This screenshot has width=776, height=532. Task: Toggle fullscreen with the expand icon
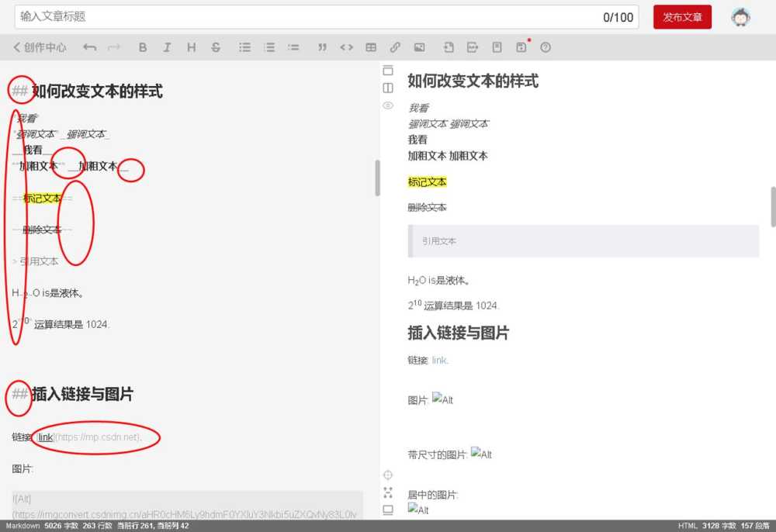tap(388, 492)
